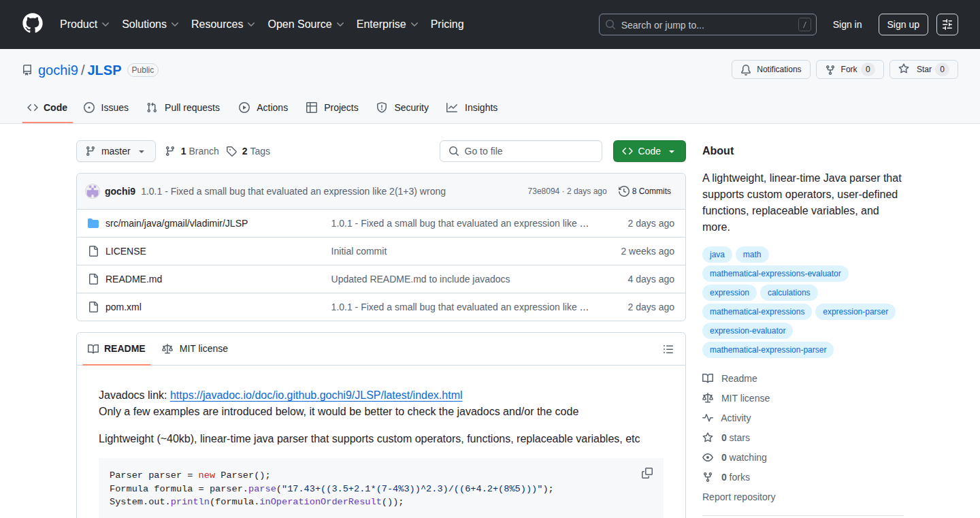Click the eye icon beside 0 watching
Image resolution: width=980 pixels, height=518 pixels.
708,457
